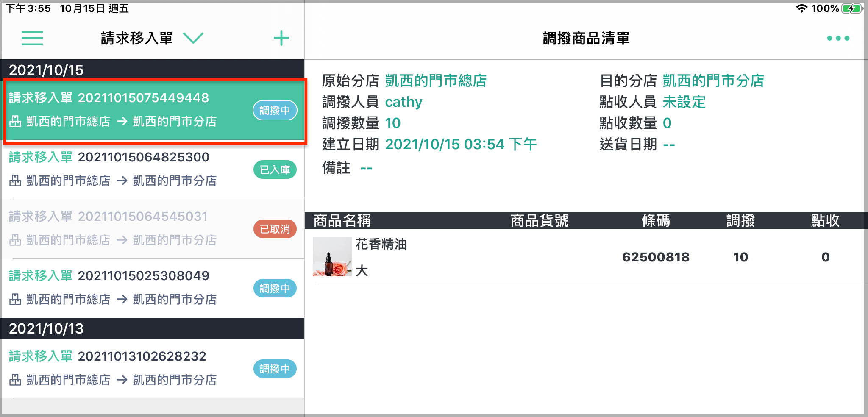Select request 20211013102628232

pyautogui.click(x=153, y=368)
